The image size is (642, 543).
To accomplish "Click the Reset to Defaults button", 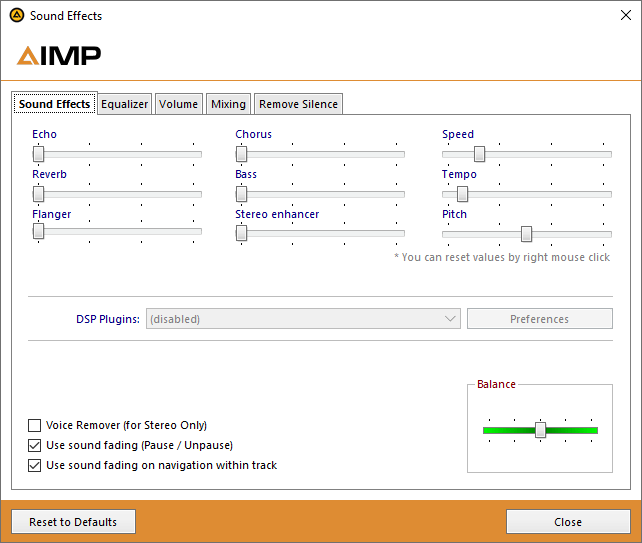I will tap(73, 522).
